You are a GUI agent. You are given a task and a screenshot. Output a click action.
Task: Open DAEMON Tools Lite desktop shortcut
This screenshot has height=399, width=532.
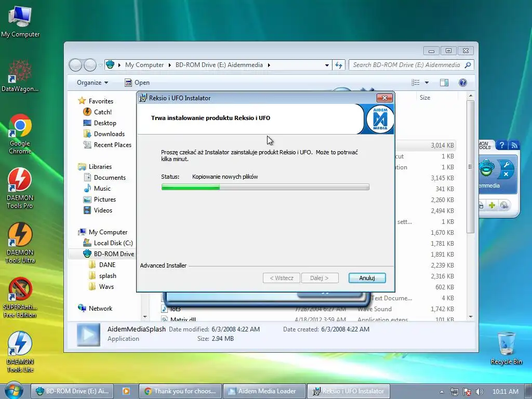coord(20,352)
